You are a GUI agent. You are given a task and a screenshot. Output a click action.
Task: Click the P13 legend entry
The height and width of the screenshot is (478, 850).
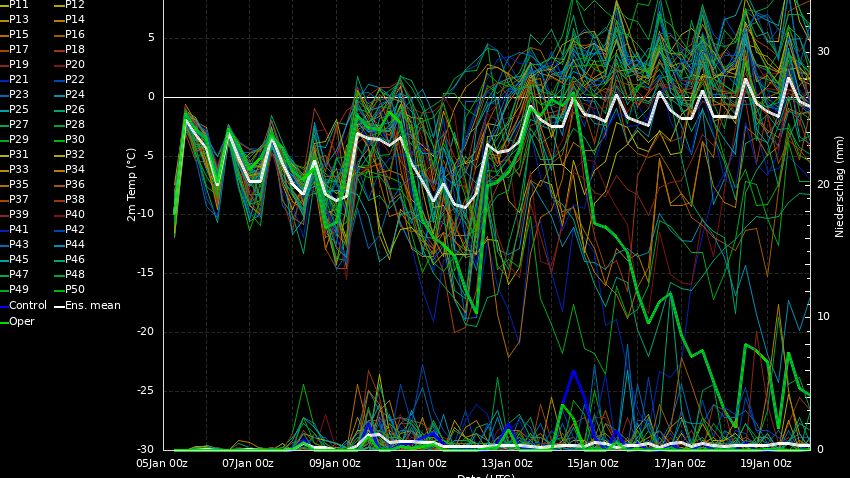coord(19,19)
